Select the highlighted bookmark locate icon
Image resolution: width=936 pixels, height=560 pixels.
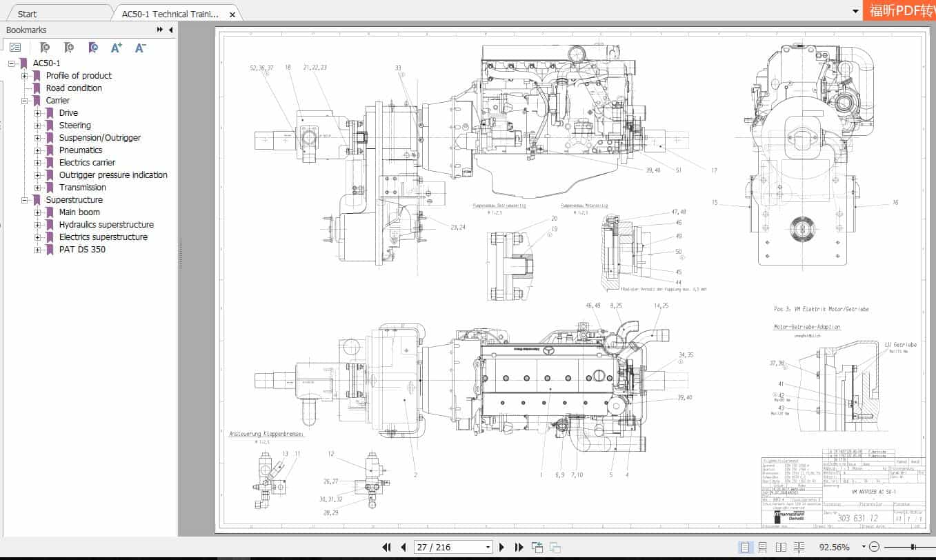click(x=92, y=47)
